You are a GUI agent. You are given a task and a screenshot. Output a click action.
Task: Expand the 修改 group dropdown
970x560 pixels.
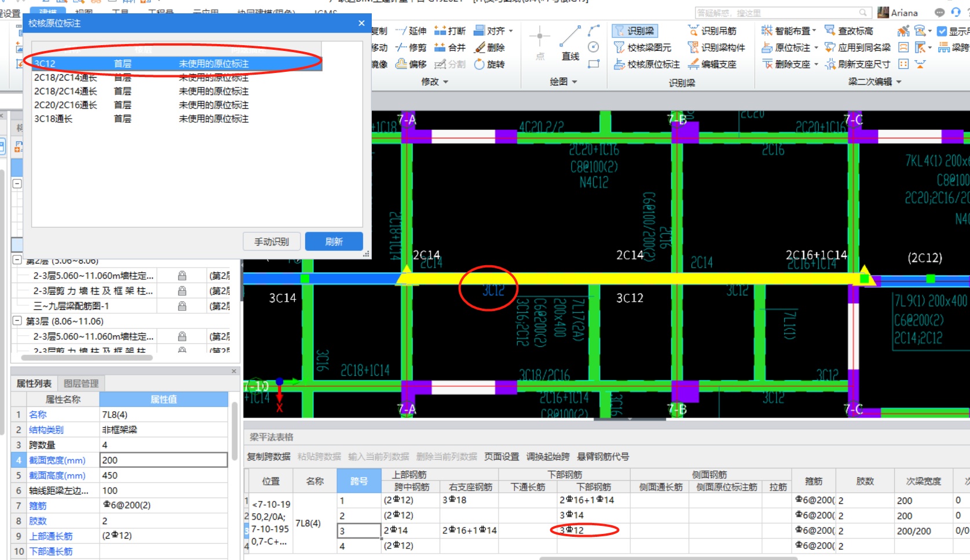coord(446,82)
